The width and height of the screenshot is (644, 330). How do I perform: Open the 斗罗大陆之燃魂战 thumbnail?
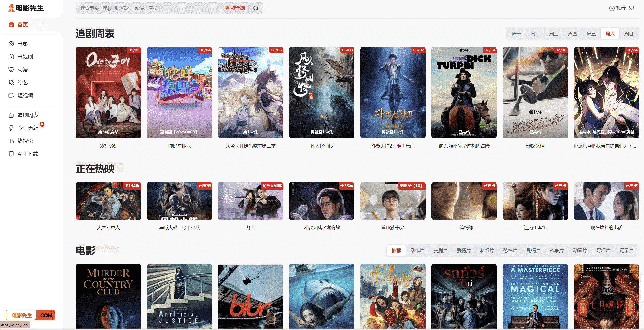click(x=322, y=201)
